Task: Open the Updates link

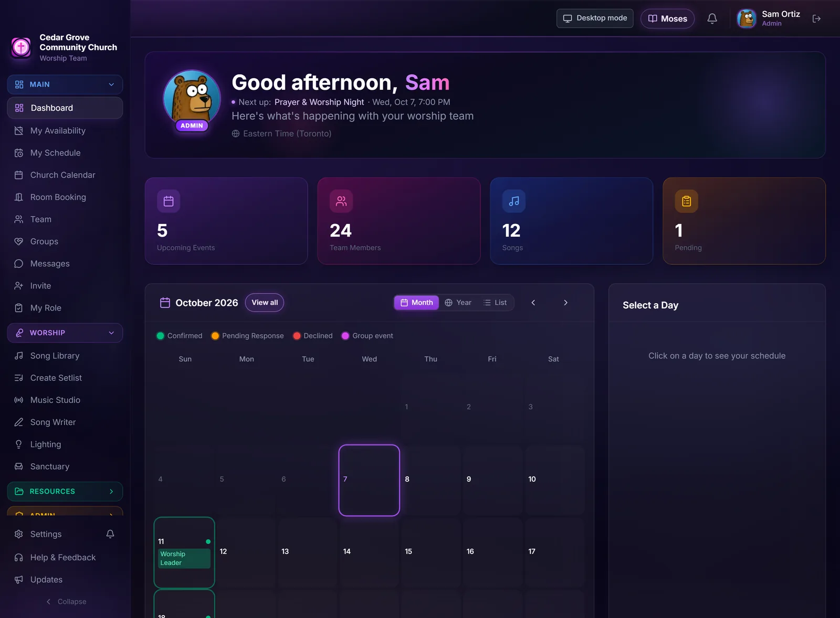Action: click(x=65, y=580)
